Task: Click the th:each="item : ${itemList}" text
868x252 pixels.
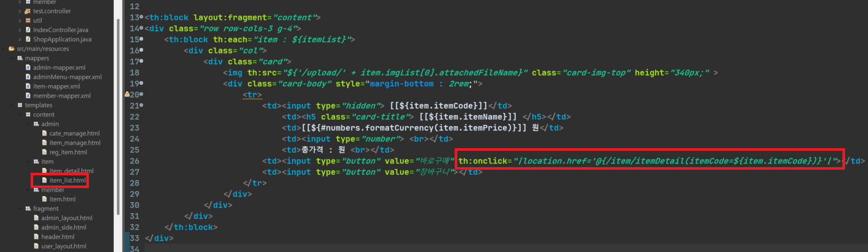Action: [281, 39]
